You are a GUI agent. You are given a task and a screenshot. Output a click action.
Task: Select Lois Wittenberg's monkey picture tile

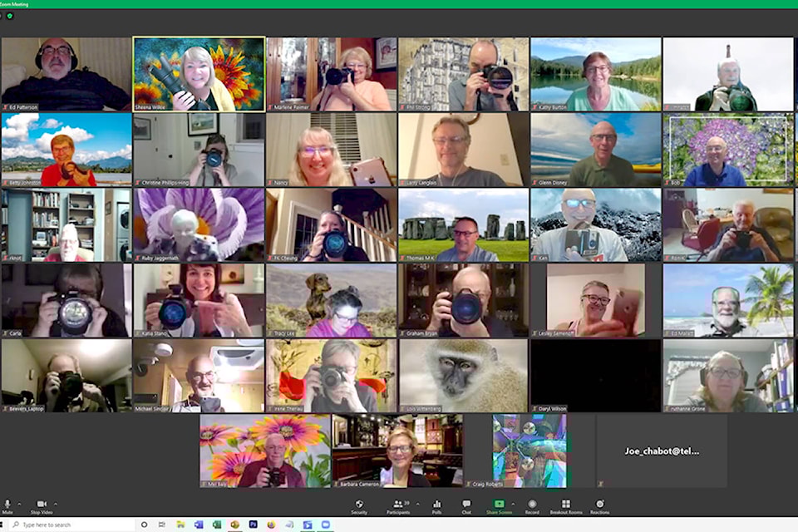tap(464, 376)
